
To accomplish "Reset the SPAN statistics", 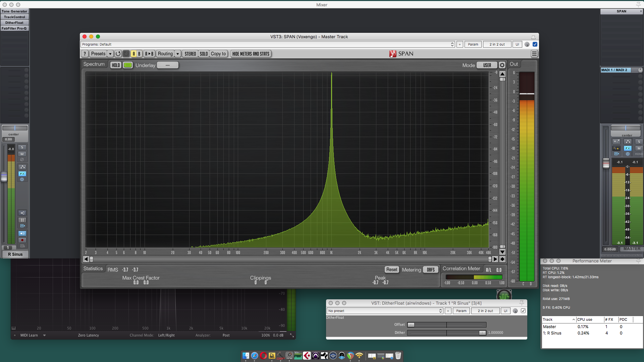I will [x=391, y=269].
